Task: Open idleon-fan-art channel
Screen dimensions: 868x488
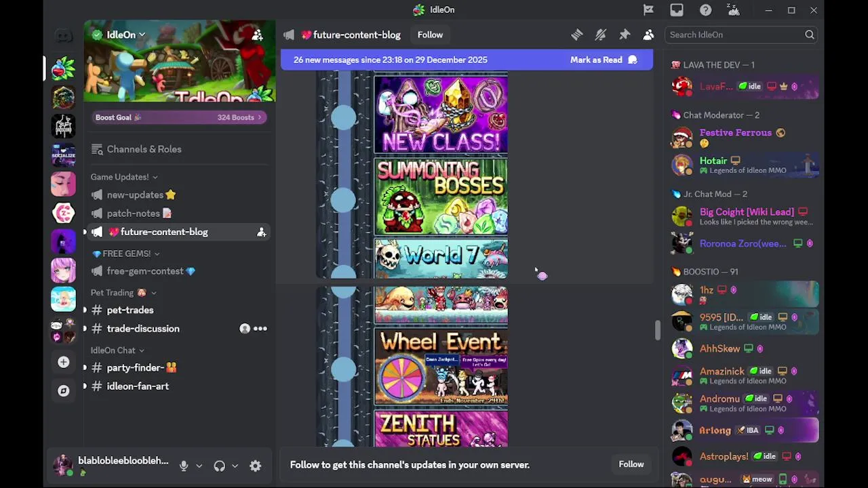Action: pyautogui.click(x=179, y=386)
